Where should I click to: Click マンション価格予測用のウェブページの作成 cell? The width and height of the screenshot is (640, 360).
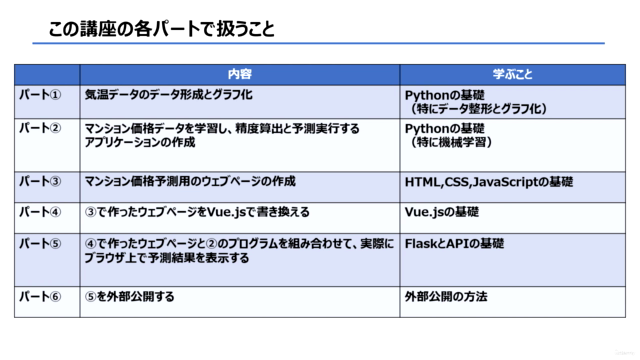tap(240, 187)
